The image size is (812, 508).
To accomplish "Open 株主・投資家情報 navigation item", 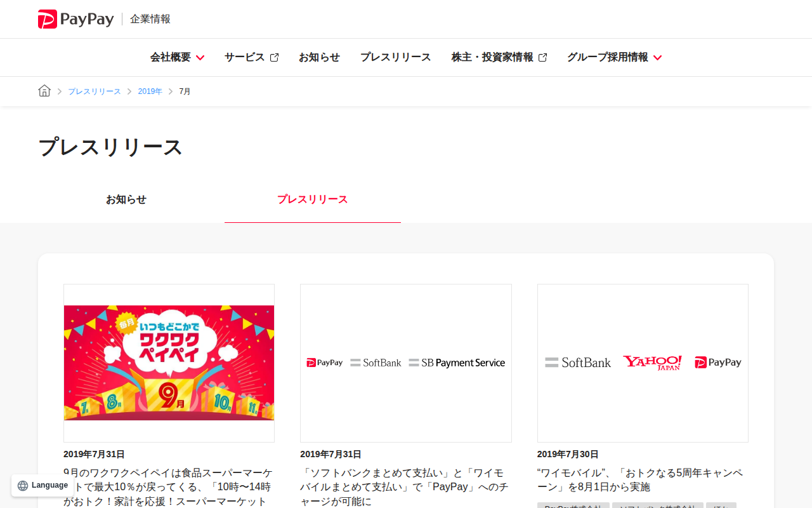I will coord(492,57).
